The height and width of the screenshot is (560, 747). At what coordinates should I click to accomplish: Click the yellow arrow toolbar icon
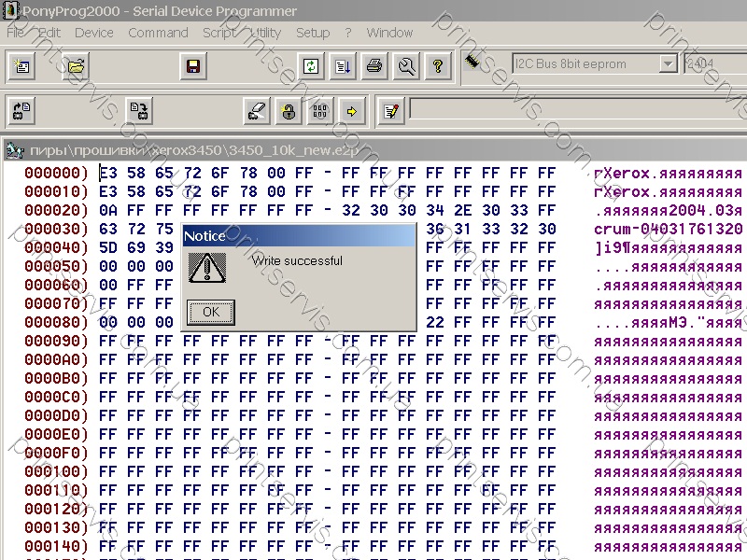point(352,111)
